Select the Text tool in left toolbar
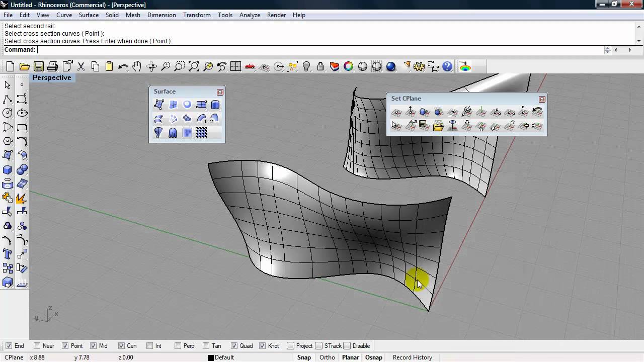 tap(8, 254)
